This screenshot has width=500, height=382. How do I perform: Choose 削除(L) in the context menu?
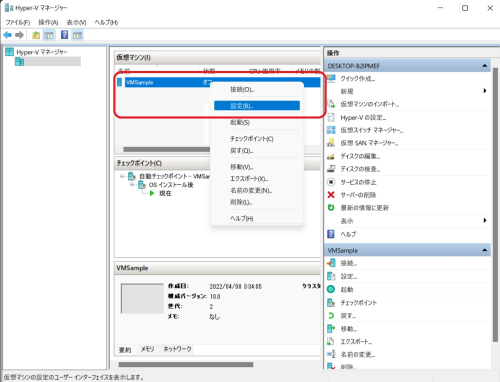(x=257, y=202)
